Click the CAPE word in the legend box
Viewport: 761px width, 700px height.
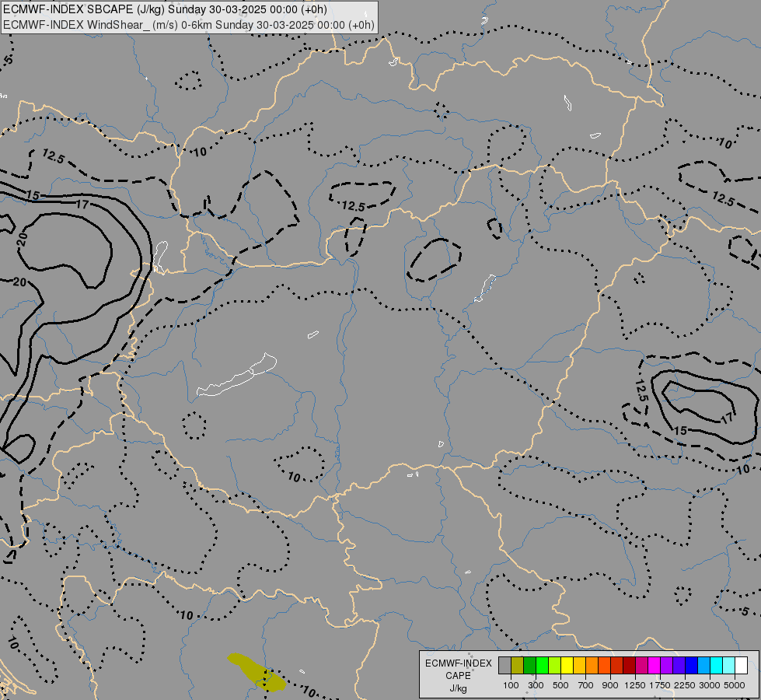pos(458,676)
